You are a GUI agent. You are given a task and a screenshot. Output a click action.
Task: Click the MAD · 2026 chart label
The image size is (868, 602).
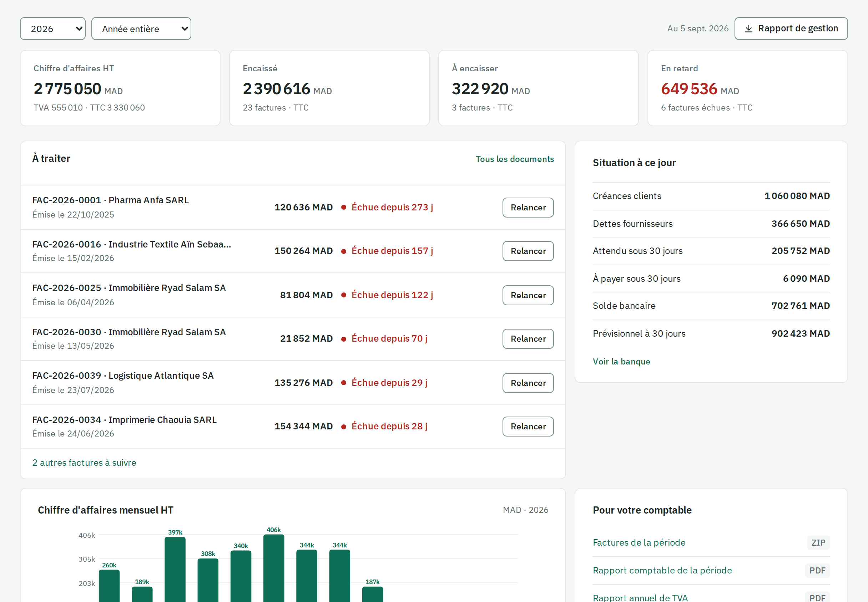coord(526,510)
